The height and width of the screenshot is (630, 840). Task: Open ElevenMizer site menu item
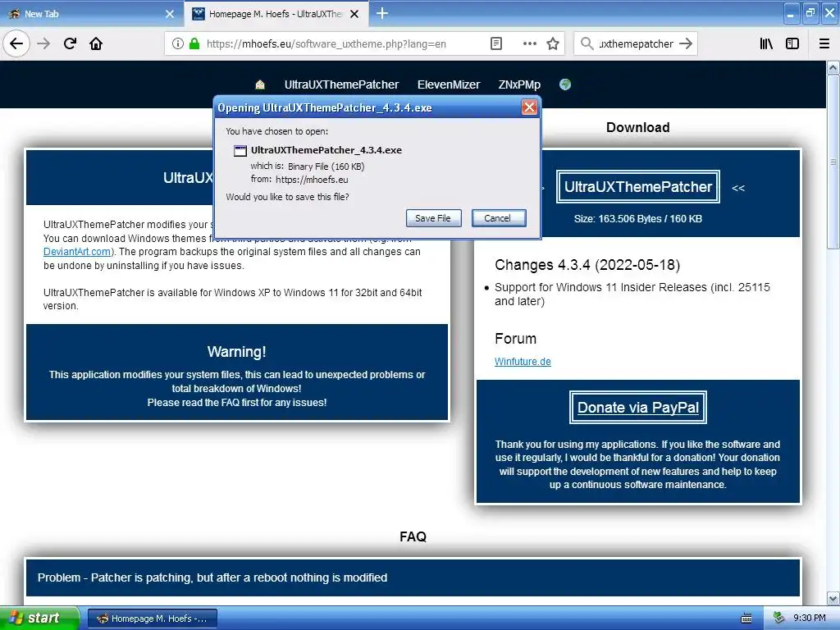click(449, 84)
